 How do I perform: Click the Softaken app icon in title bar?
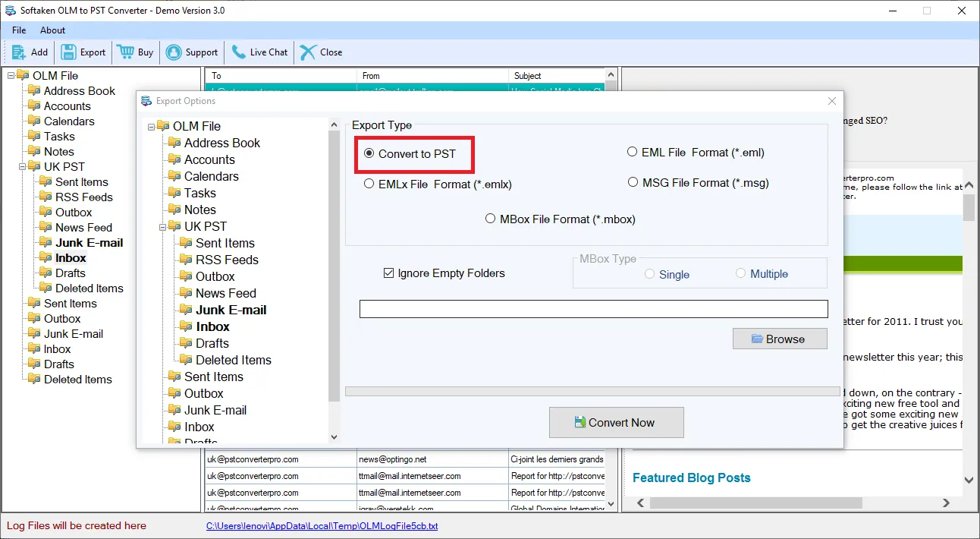(10, 11)
